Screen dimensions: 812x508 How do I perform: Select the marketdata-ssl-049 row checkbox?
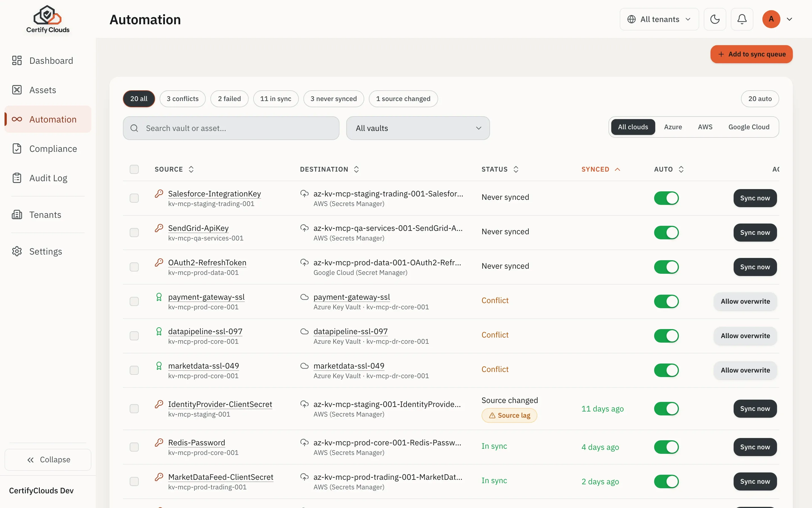click(134, 370)
